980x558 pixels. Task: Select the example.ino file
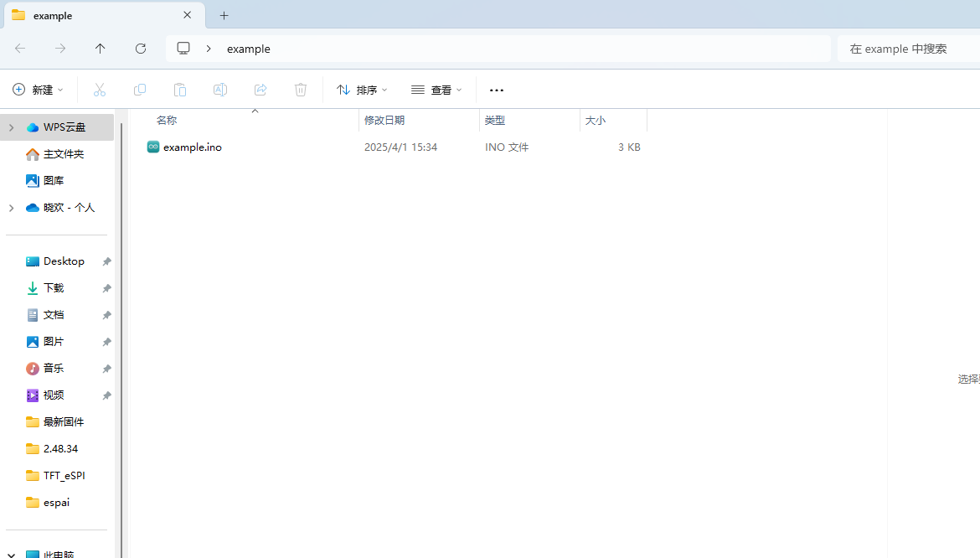[x=192, y=147]
